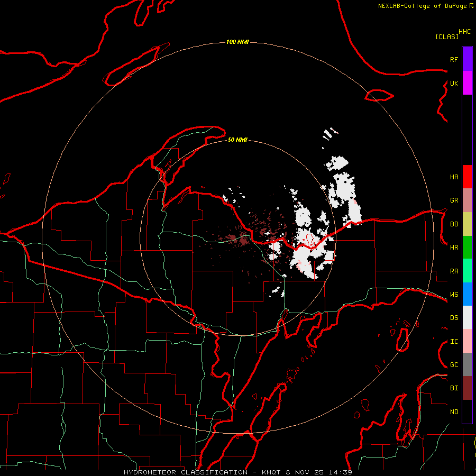Click the Hydrometeor Classification KMQT caption
Screen dimensions: 476x476
point(238,472)
